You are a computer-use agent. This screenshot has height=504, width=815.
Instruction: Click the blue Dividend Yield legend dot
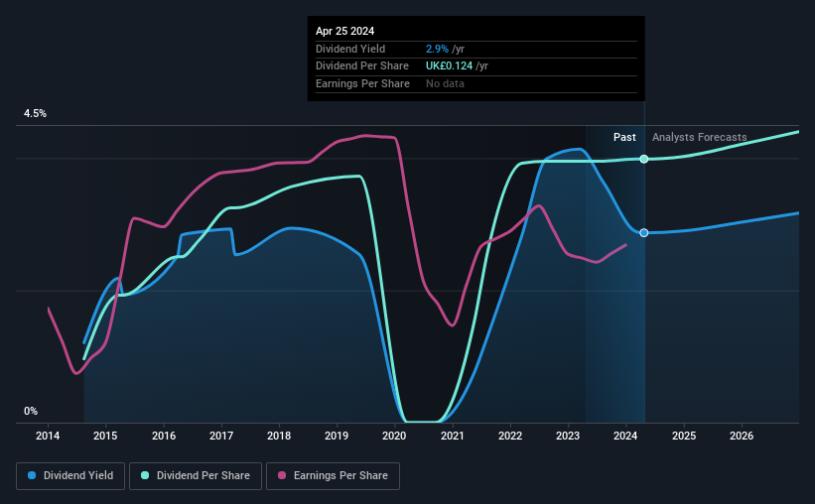click(x=32, y=475)
